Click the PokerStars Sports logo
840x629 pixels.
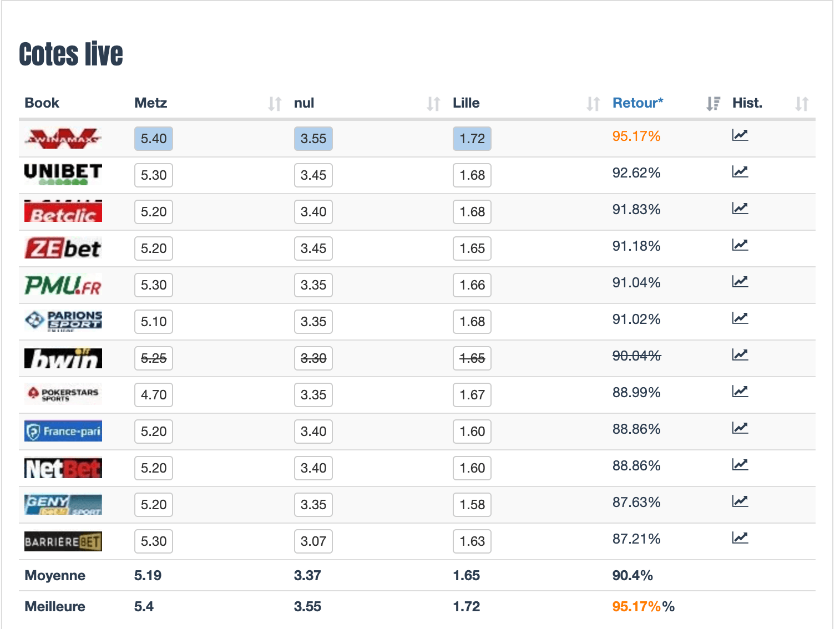pyautogui.click(x=63, y=394)
